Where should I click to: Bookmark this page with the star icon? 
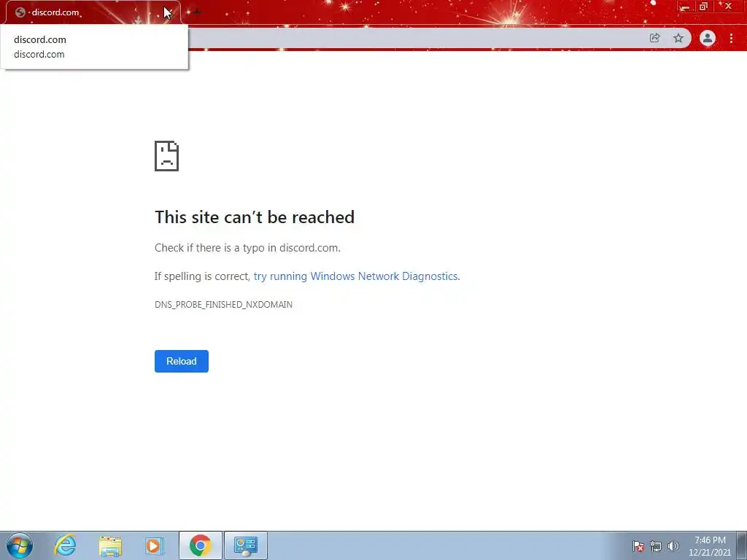coord(678,38)
